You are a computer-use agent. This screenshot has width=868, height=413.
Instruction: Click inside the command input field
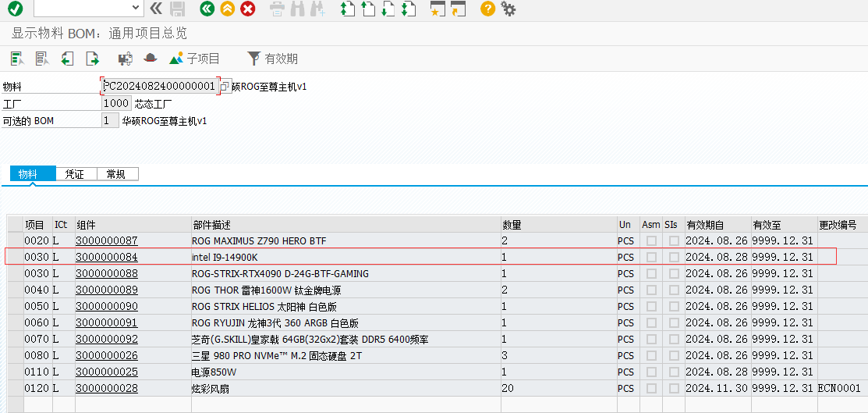coord(82,7)
